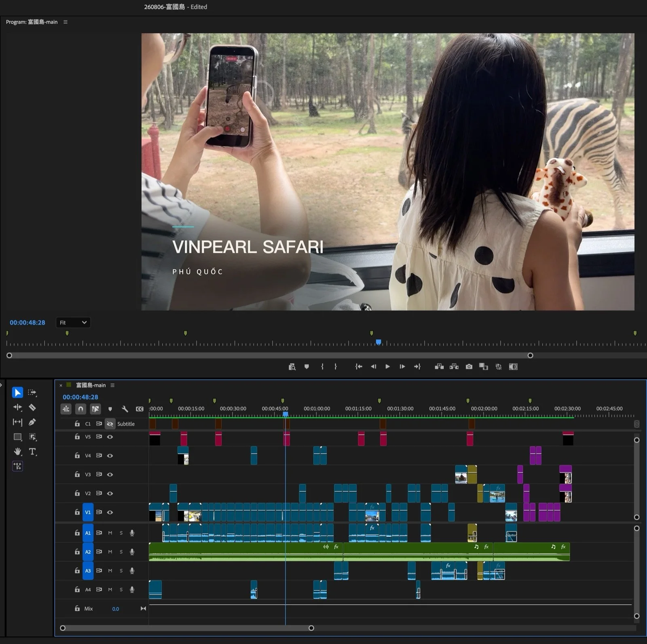
Task: Go to Out point in Program monitor
Action: [417, 367]
